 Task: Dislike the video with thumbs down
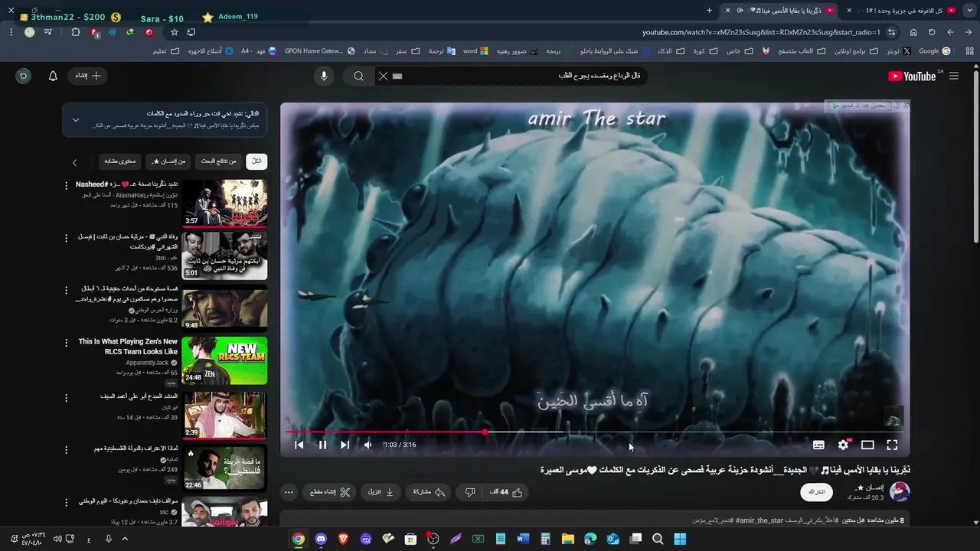click(470, 492)
